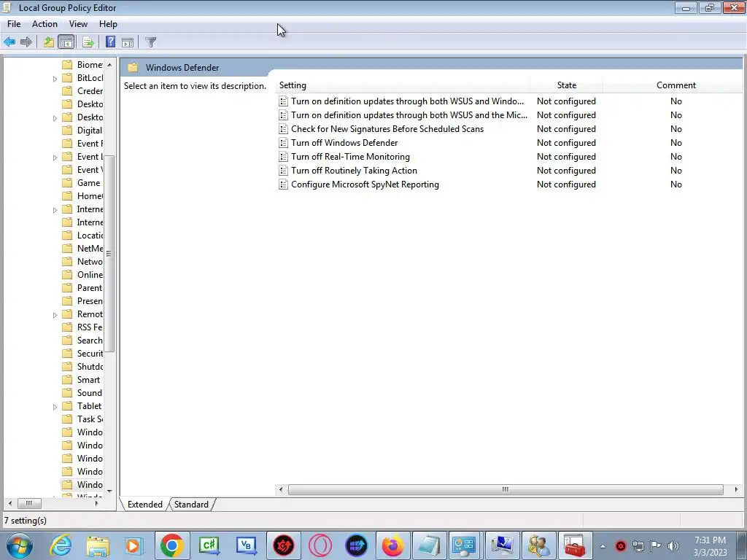
Task: Select Check for New Signatures Before Scheduled Scans
Action: (387, 129)
